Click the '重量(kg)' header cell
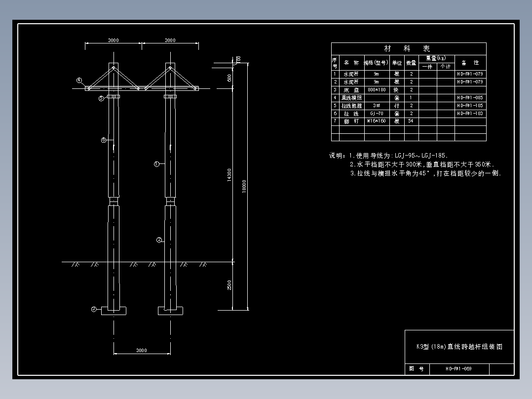The height and width of the screenshot is (399, 532). pyautogui.click(x=436, y=58)
